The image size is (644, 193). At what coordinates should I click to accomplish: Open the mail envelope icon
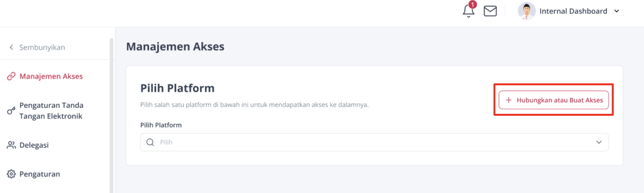pyautogui.click(x=490, y=11)
